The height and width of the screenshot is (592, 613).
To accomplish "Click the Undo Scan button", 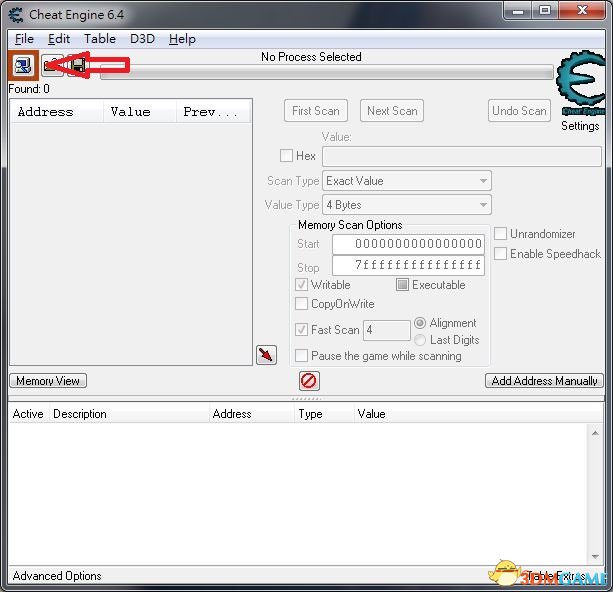I will [x=520, y=111].
